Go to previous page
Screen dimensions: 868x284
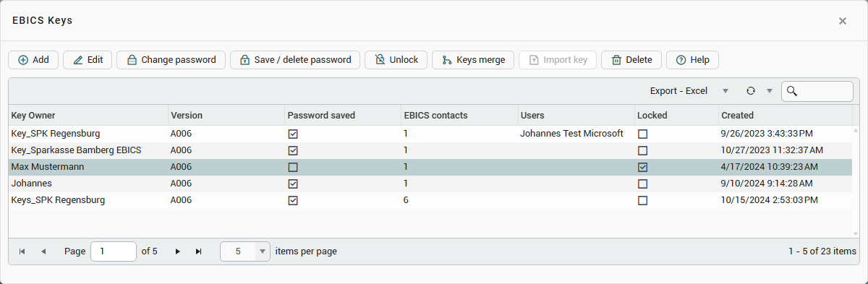(43, 251)
